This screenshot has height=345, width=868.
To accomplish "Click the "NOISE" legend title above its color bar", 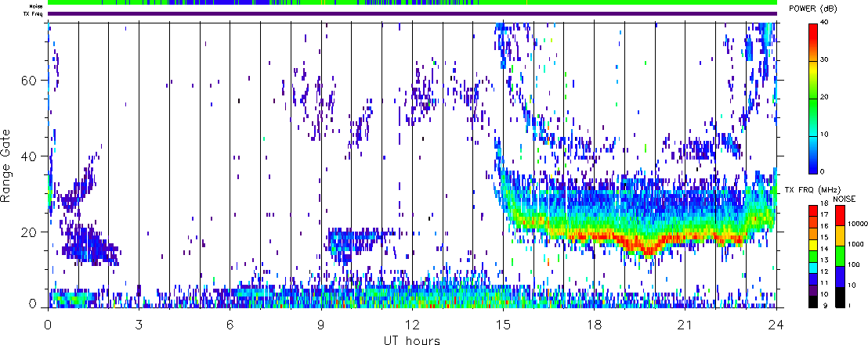I will pos(844,198).
